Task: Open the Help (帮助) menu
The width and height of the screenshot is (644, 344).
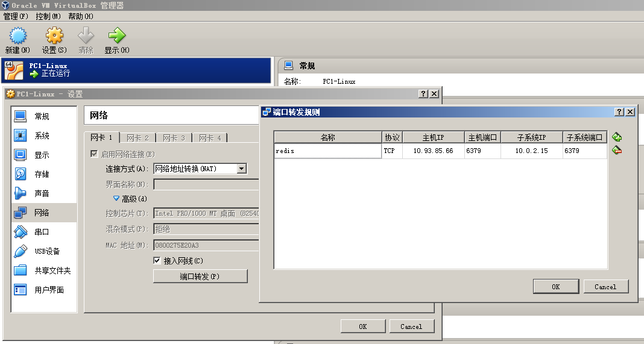Action: [x=81, y=16]
